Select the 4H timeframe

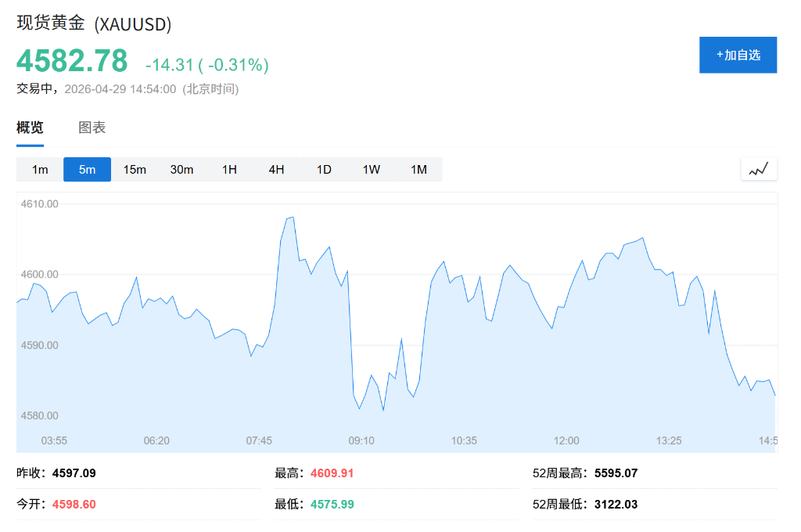pos(275,169)
